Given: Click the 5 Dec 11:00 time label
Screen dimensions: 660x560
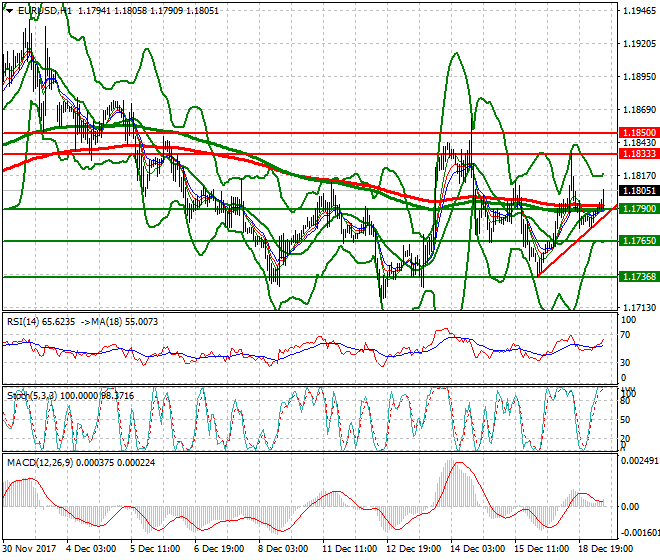Looking at the screenshot, I should pyautogui.click(x=157, y=549).
